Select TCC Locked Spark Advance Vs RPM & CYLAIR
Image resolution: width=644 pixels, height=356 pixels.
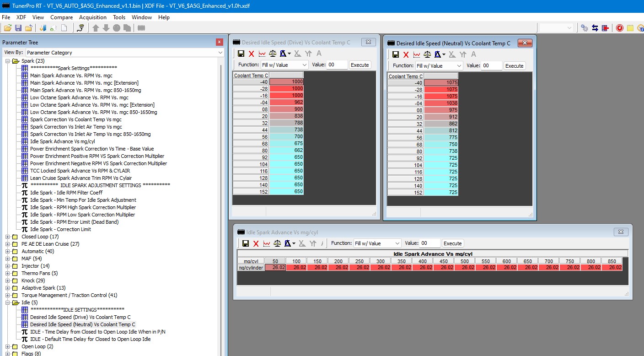(x=80, y=171)
